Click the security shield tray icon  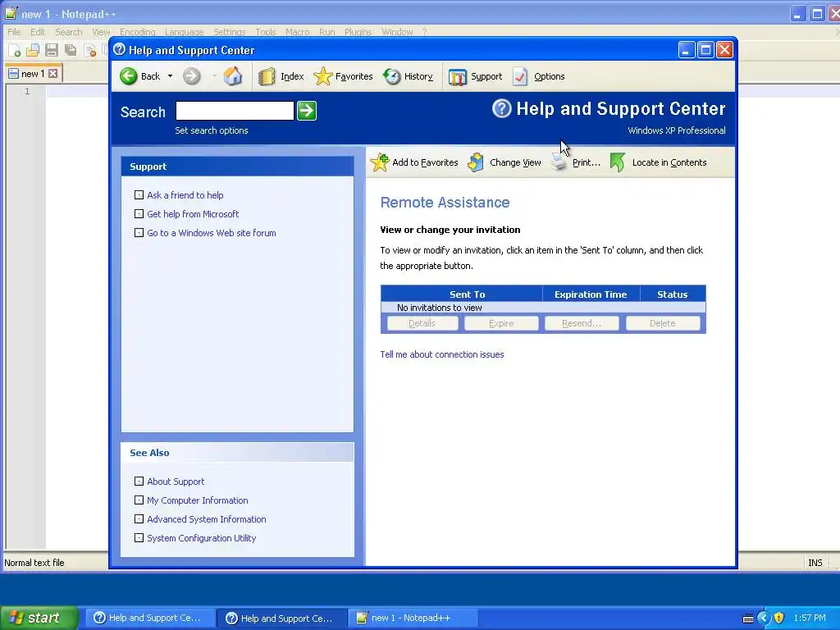click(779, 618)
